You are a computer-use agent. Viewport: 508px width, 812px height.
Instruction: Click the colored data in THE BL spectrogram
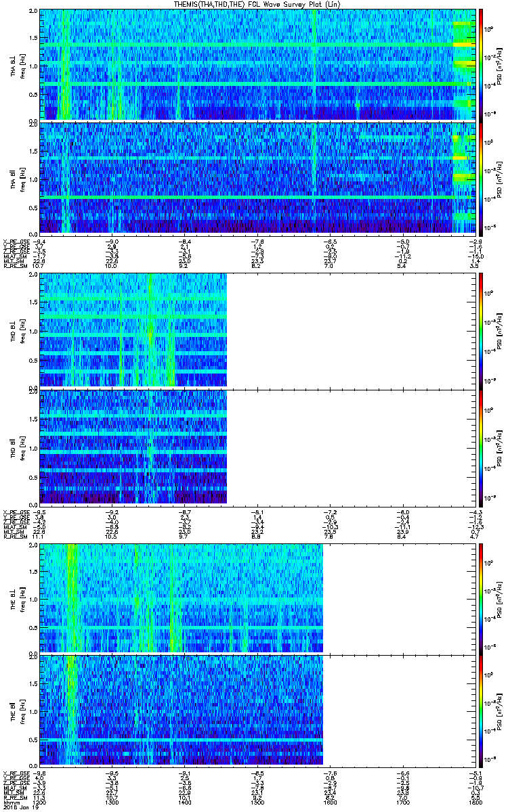(x=182, y=597)
